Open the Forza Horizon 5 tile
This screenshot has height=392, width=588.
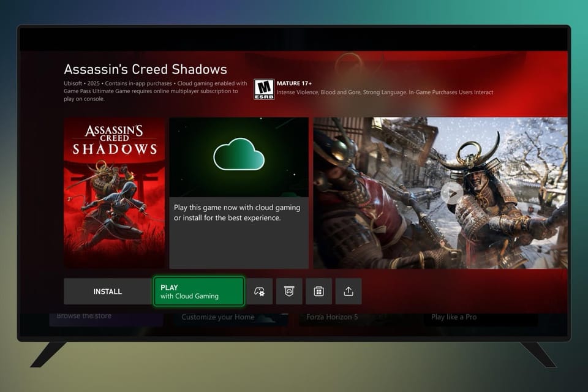356,319
